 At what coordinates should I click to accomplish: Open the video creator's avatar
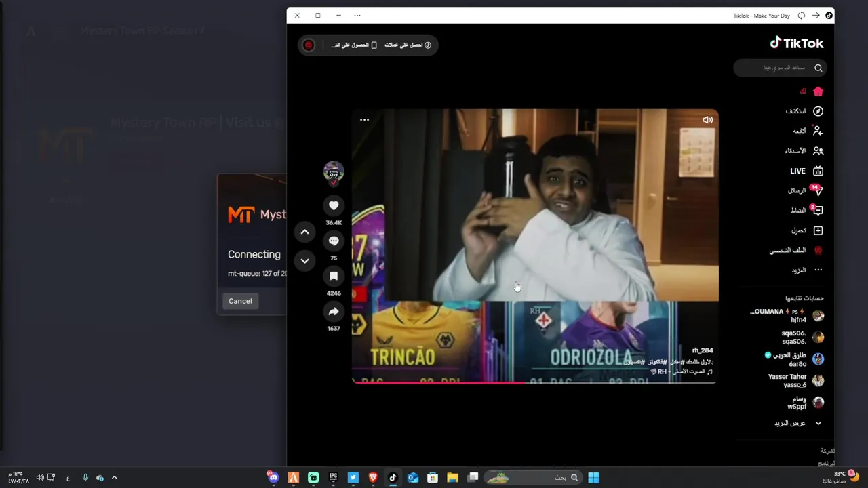tap(334, 172)
